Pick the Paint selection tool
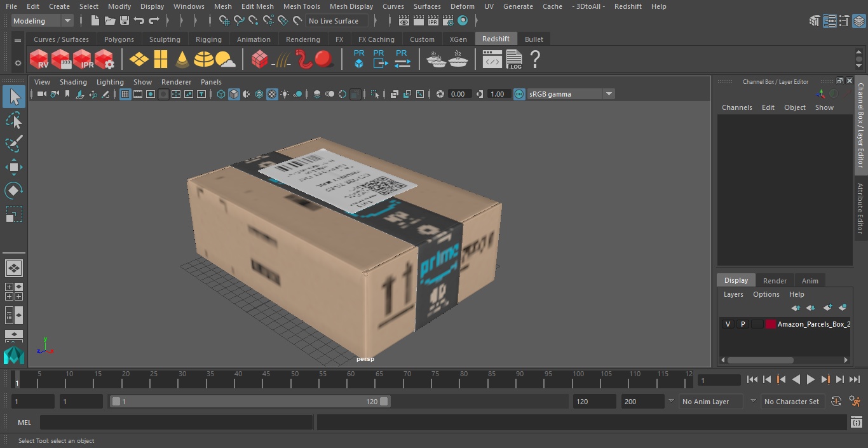 [x=14, y=144]
